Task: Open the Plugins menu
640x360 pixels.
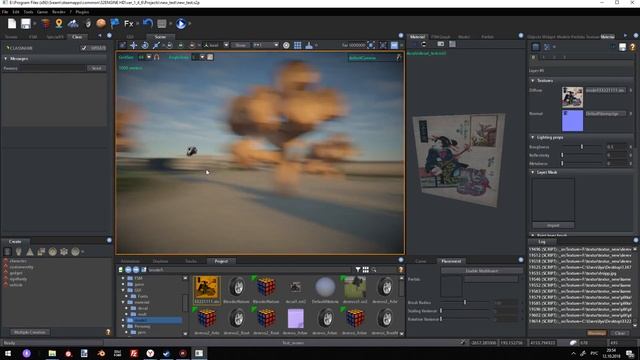Action: click(x=82, y=12)
